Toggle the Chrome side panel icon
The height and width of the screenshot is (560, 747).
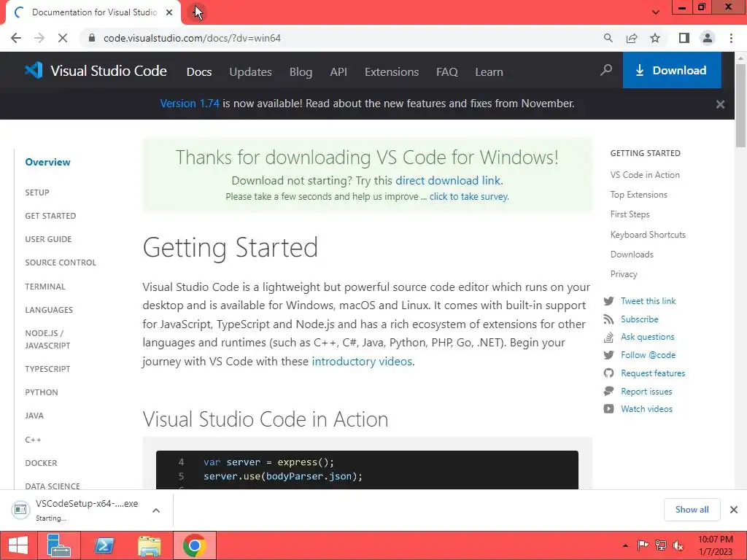pos(684,38)
